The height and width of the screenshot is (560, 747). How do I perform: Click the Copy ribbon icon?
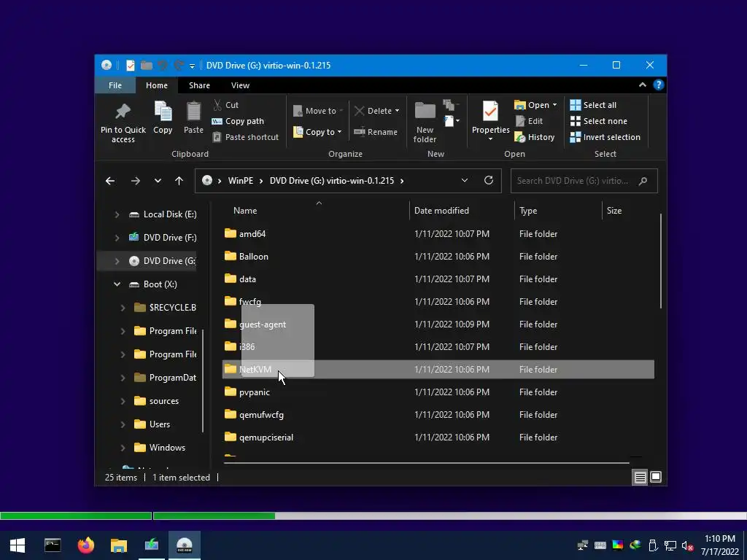click(163, 117)
